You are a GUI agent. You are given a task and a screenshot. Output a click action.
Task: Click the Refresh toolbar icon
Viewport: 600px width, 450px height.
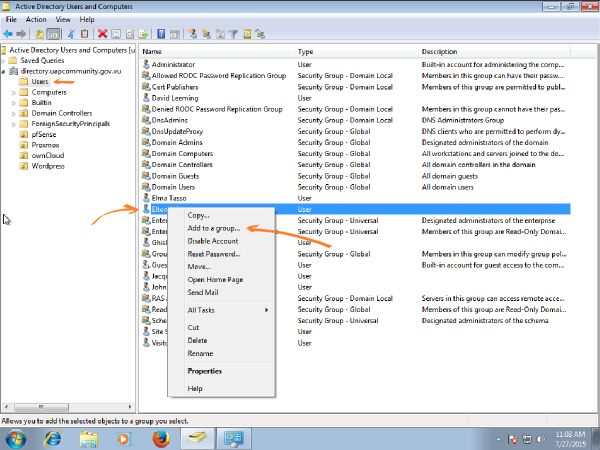click(130, 34)
